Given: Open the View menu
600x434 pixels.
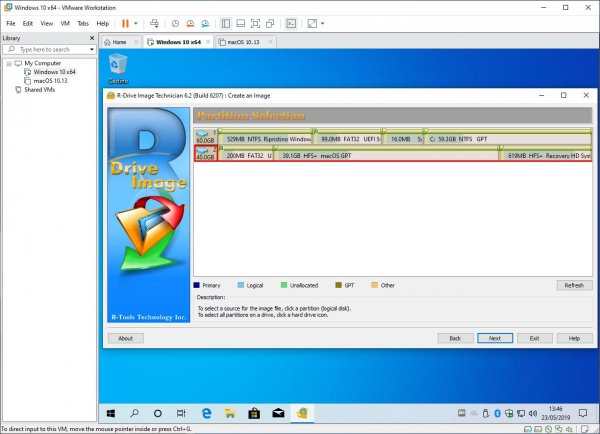Looking at the screenshot, I should click(x=47, y=24).
